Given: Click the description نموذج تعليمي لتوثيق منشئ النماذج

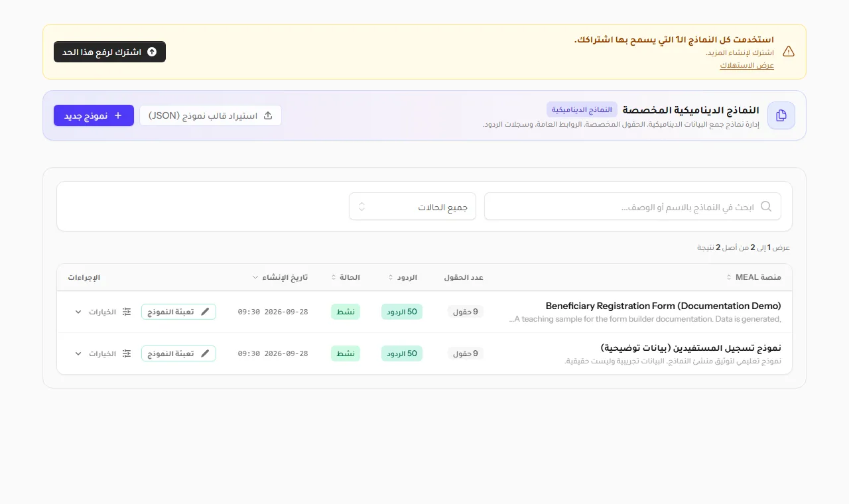Looking at the screenshot, I should (673, 361).
